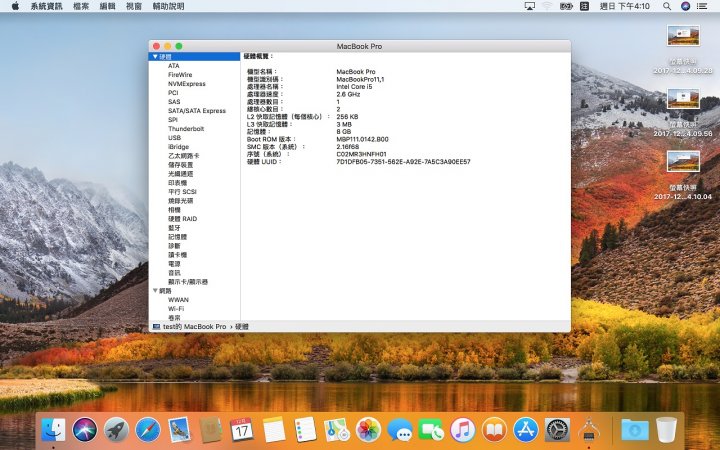This screenshot has height=450, width=720.
Task: Open screenshot thumbnail dated 4.09.28 on desktop
Action: 683,36
